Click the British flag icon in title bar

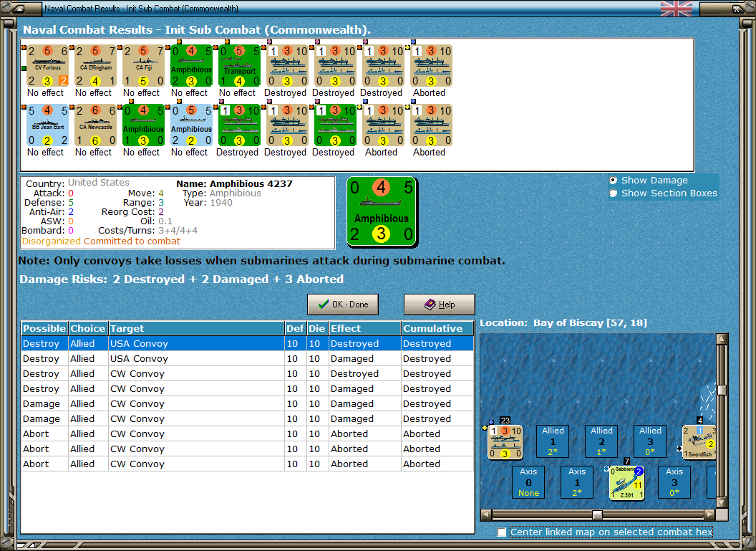pos(676,9)
